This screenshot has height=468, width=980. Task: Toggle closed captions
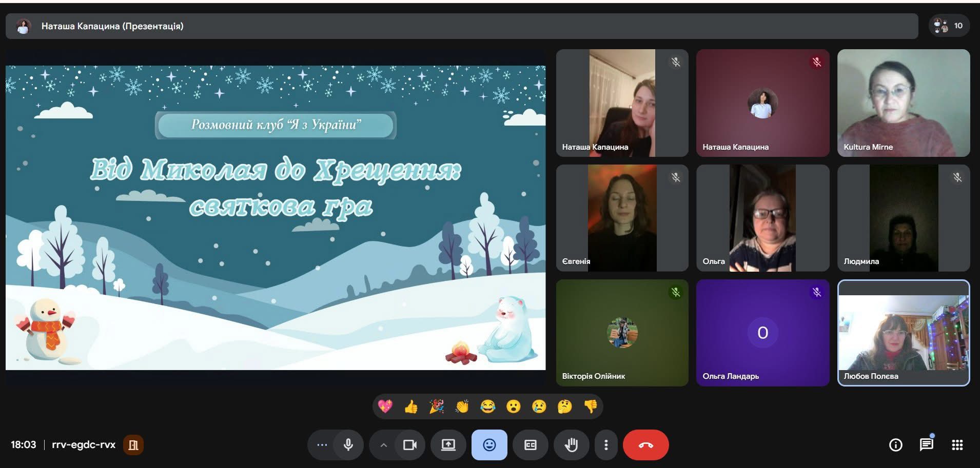click(x=530, y=445)
